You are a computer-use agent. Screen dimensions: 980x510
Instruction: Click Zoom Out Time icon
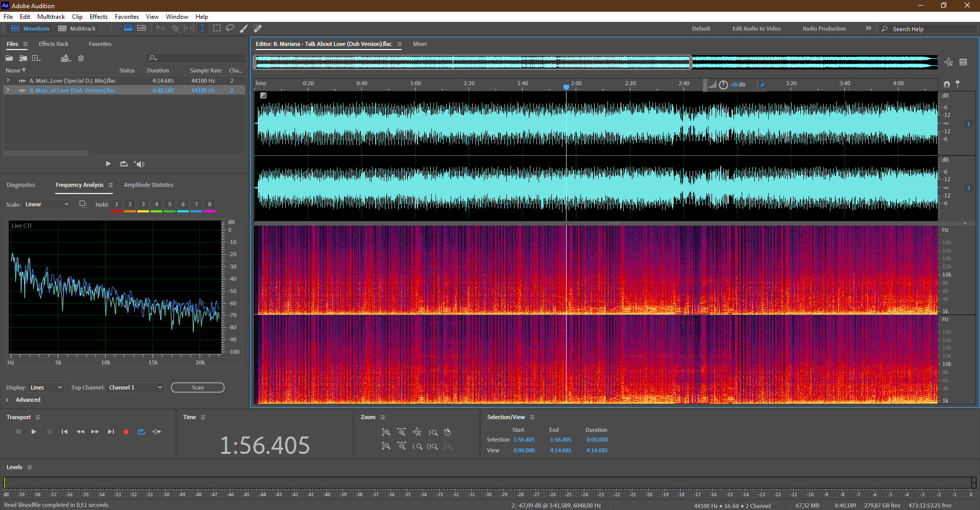point(402,446)
